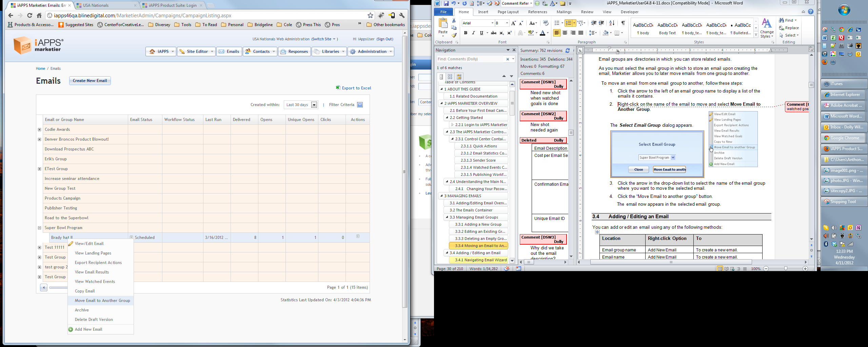The image size is (868, 347).
Task: Click the text highlight color button
Action: 531,33
